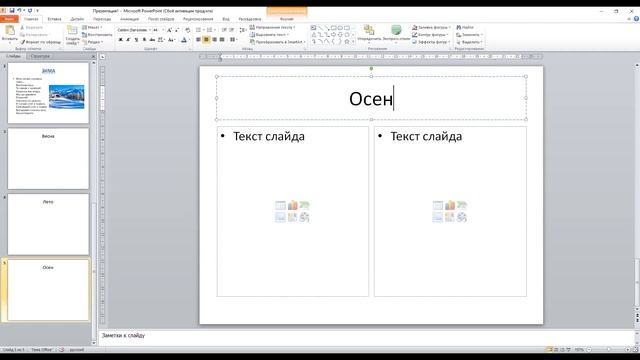640x360 pixels.
Task: Insert table icon in left placeholder
Action: click(280, 205)
